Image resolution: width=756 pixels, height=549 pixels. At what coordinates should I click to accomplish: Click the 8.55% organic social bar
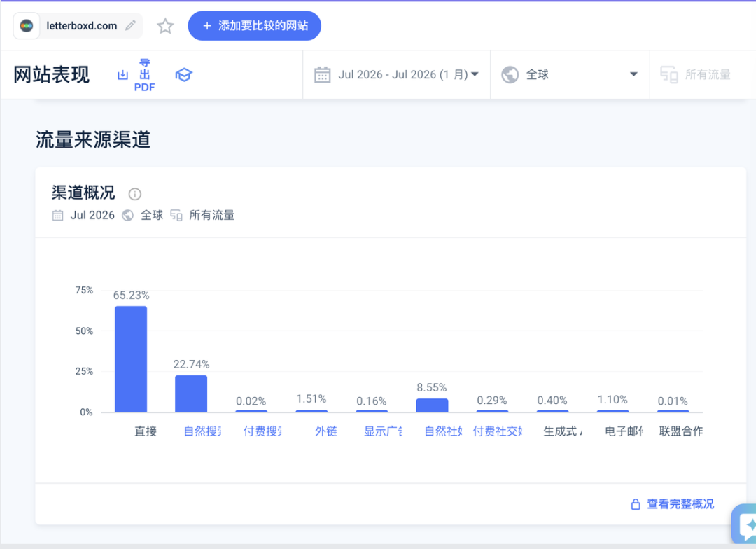(432, 405)
